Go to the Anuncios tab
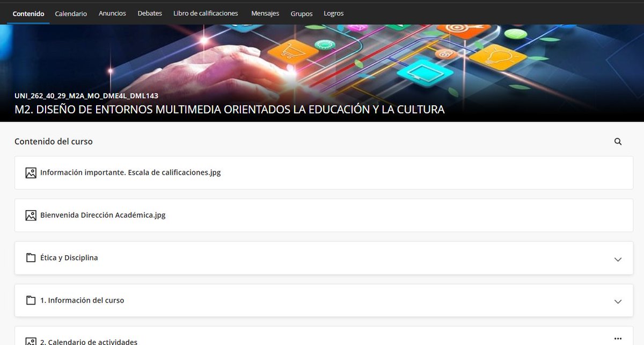This screenshot has width=644, height=345. pyautogui.click(x=112, y=13)
